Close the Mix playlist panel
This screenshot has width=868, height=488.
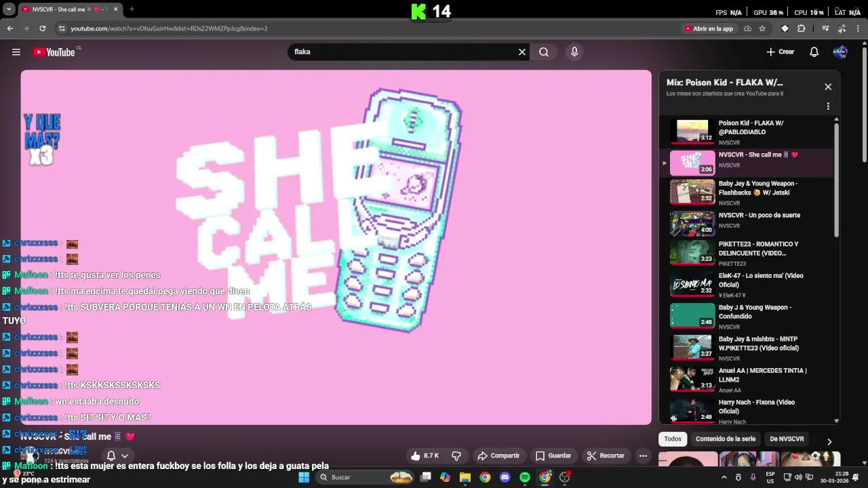(x=828, y=87)
